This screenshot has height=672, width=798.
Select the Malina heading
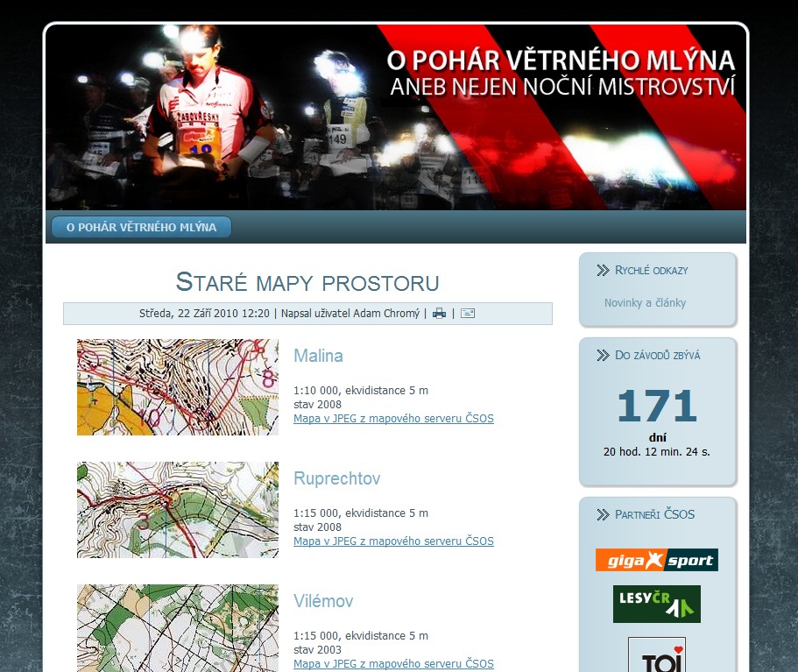coord(318,356)
